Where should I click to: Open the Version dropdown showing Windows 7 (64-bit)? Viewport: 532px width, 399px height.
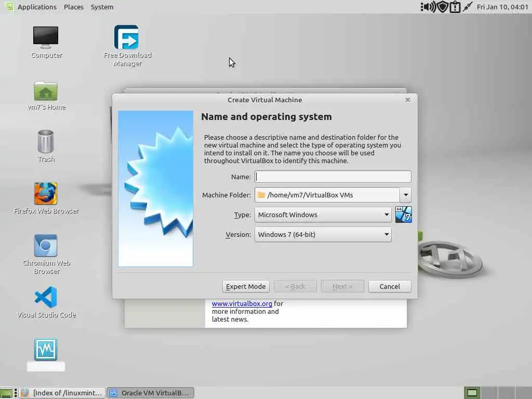323,234
